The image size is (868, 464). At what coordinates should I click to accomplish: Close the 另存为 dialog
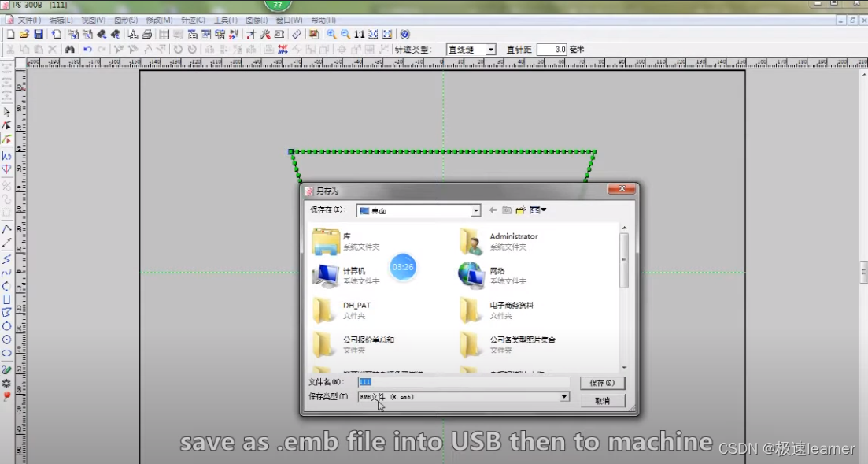[622, 188]
